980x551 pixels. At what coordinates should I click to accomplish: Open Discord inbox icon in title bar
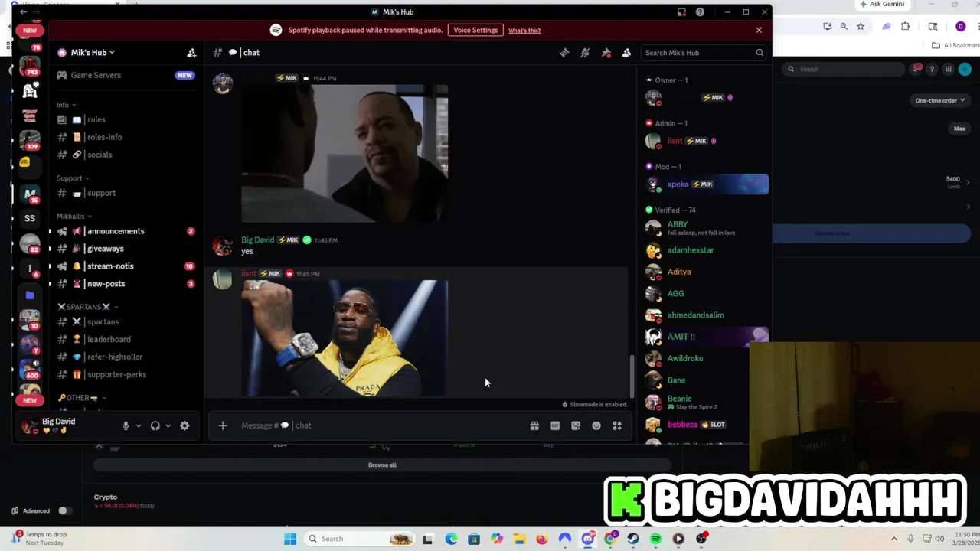click(681, 12)
